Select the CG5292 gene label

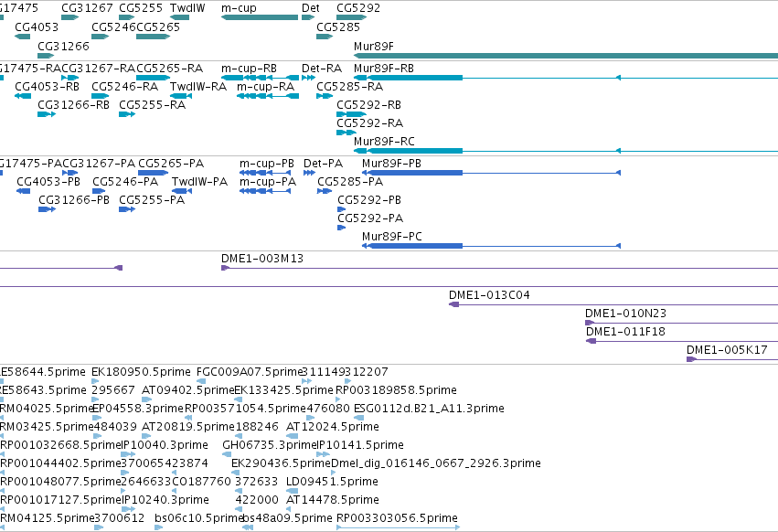[x=358, y=8]
